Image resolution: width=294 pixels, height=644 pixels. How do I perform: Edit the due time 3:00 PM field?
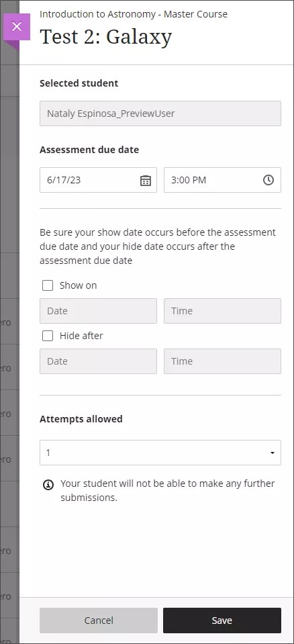[x=222, y=180]
